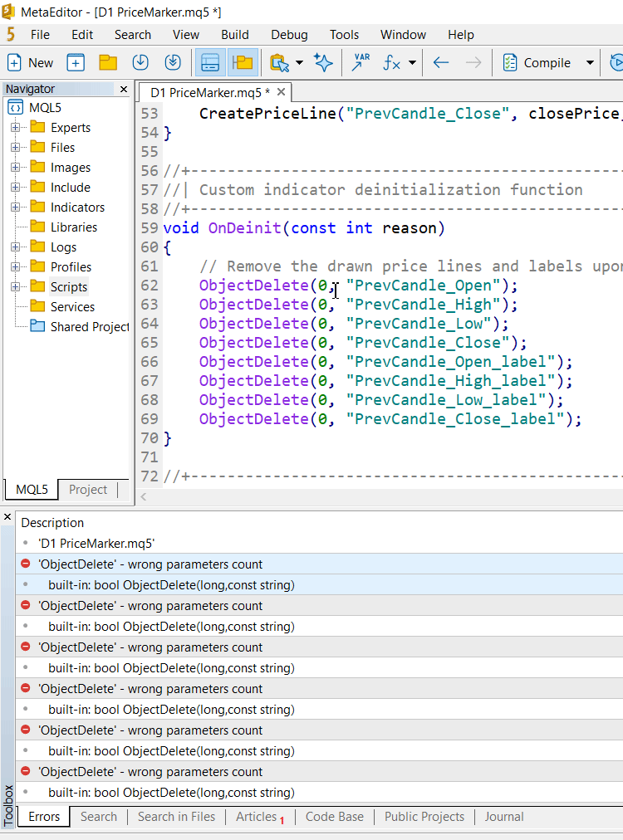
Task: Open the Edit menu
Action: click(x=82, y=35)
